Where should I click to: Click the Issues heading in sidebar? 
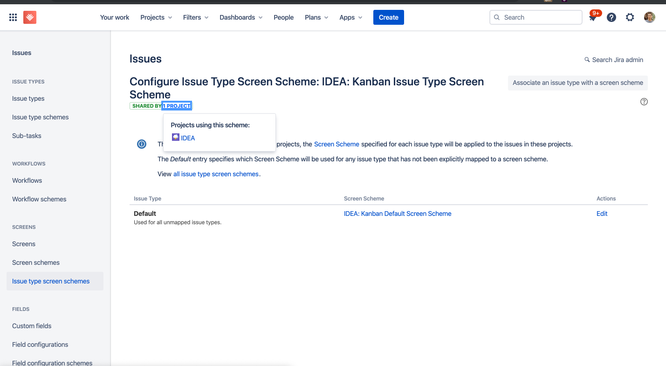pos(22,53)
